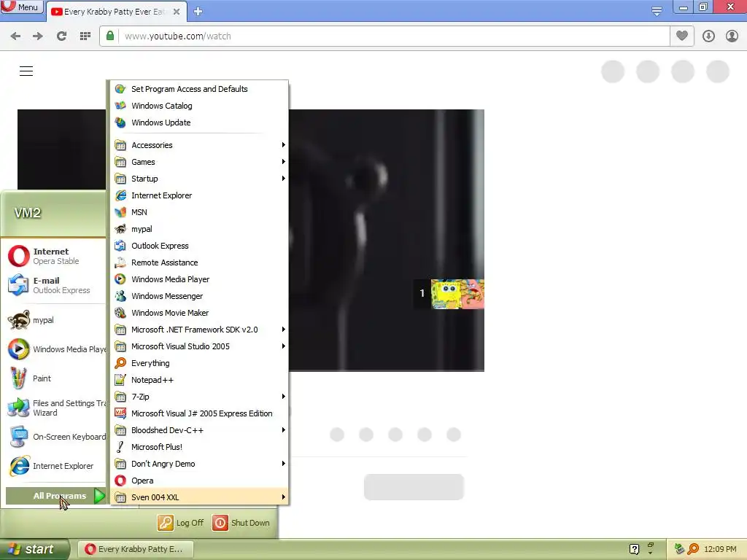Open Microsoft Plus! entry
This screenshot has height=560, width=747.
click(198, 447)
